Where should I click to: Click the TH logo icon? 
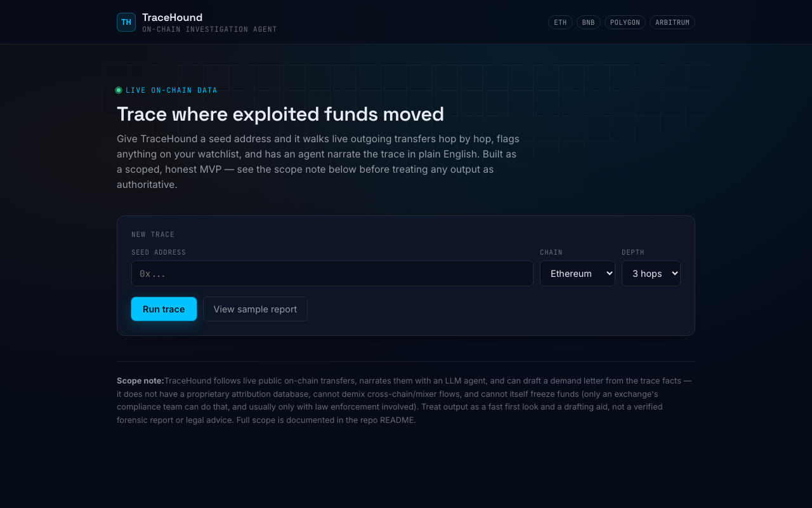click(126, 22)
